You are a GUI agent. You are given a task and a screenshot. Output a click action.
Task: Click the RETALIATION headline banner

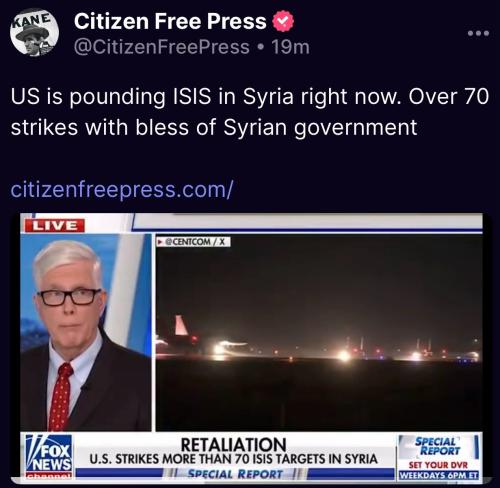coord(233,445)
